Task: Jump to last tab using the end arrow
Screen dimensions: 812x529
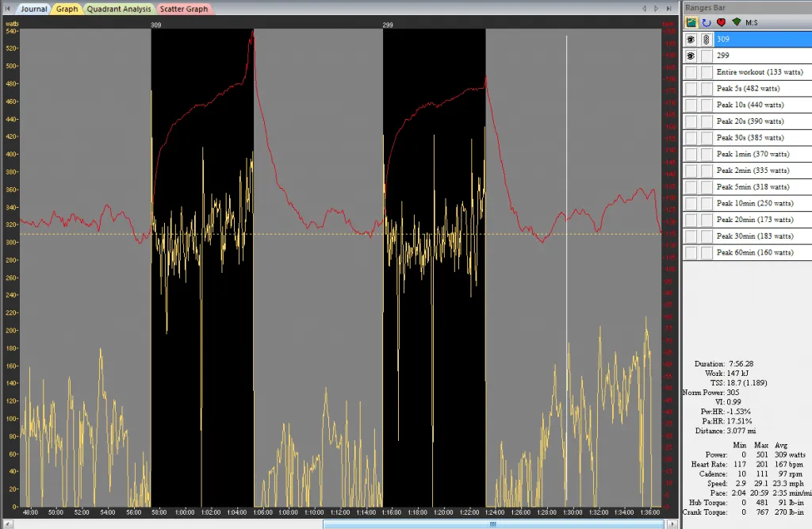Action: coord(668,8)
